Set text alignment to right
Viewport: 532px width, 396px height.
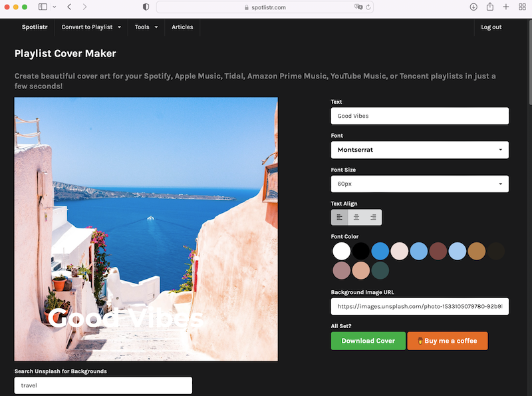point(373,217)
